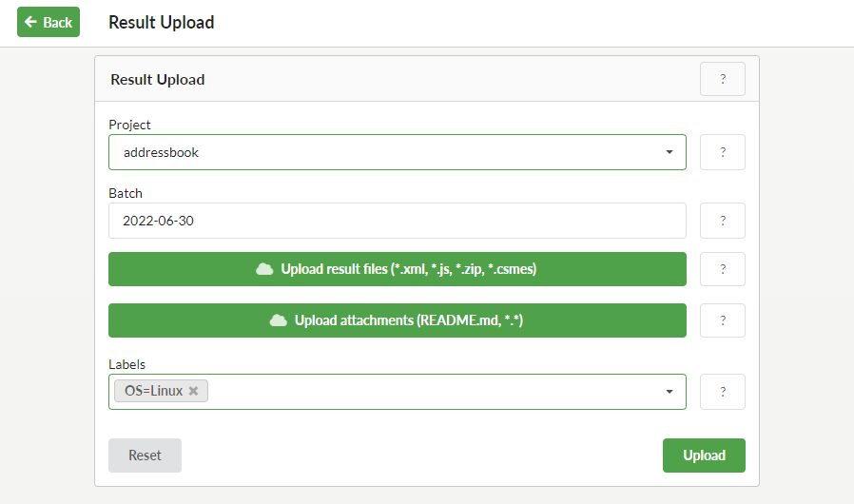Click inside the Labels selection field
The height and width of the screenshot is (504, 854).
point(436,392)
